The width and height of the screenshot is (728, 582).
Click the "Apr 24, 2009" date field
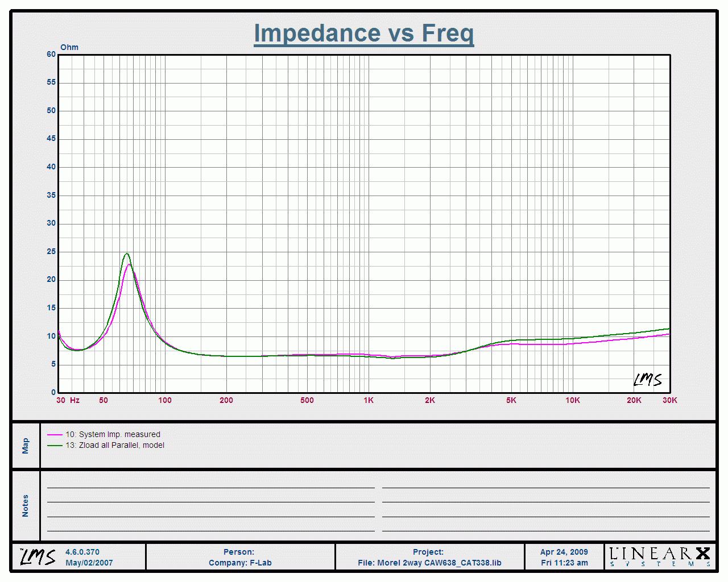click(564, 552)
